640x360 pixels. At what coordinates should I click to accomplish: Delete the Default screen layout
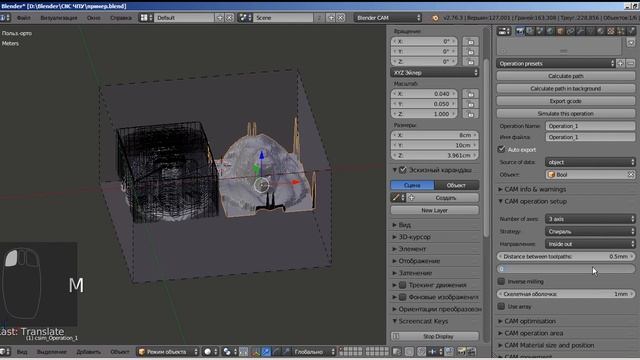click(229, 18)
